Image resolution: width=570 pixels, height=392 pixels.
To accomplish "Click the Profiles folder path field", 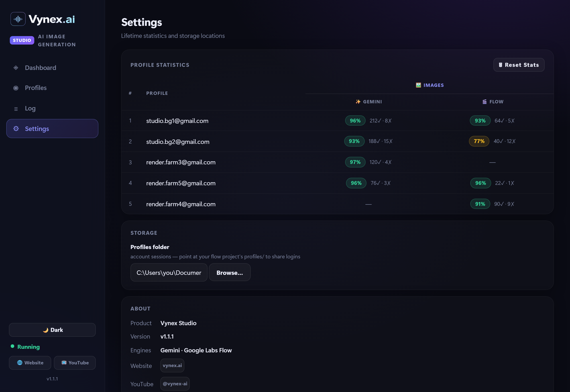I will point(169,272).
